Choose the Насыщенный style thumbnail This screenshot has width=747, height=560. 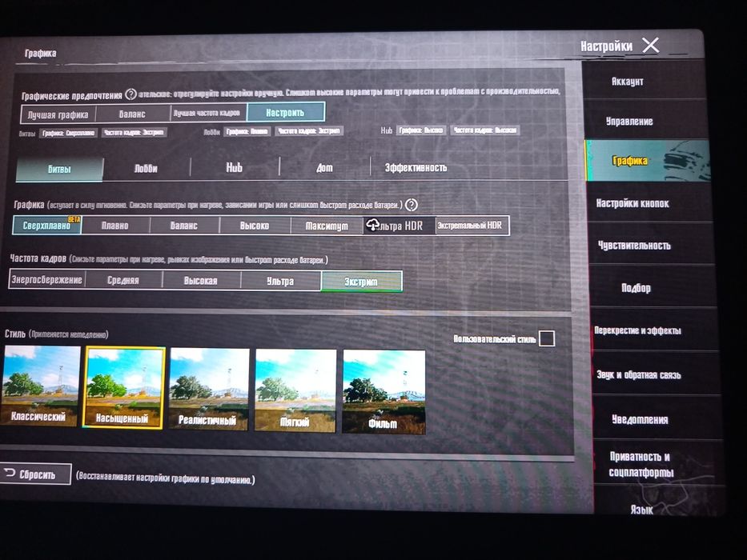[x=124, y=388]
